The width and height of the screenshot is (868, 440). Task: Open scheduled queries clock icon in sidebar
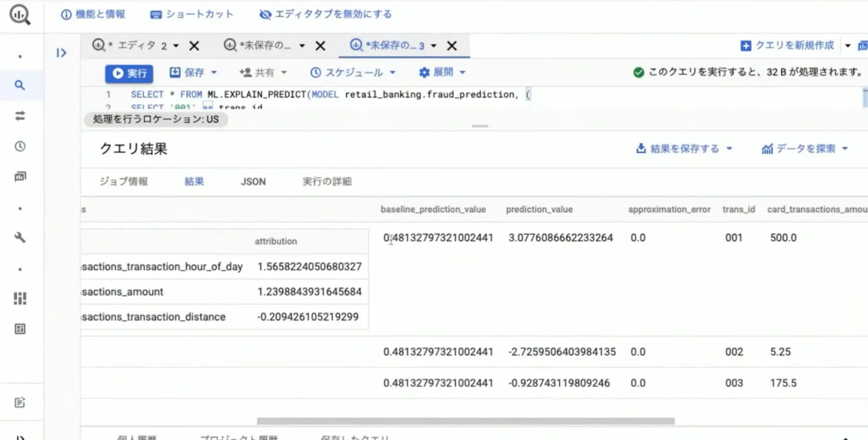tap(20, 147)
